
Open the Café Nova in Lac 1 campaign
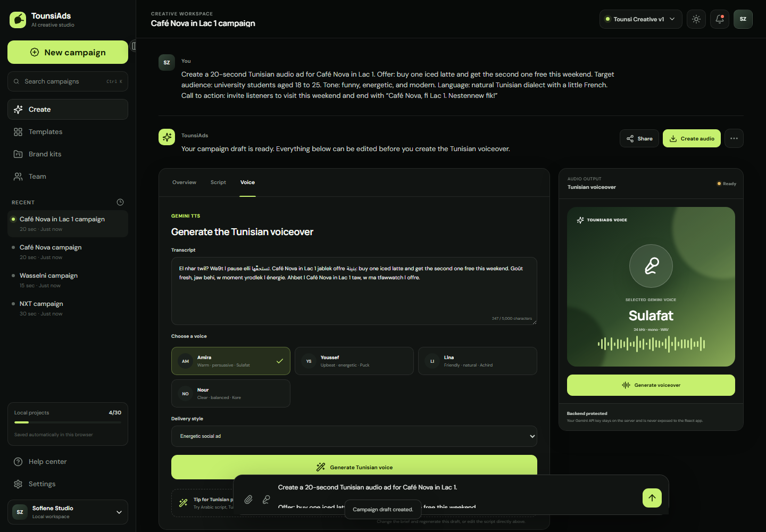68,223
